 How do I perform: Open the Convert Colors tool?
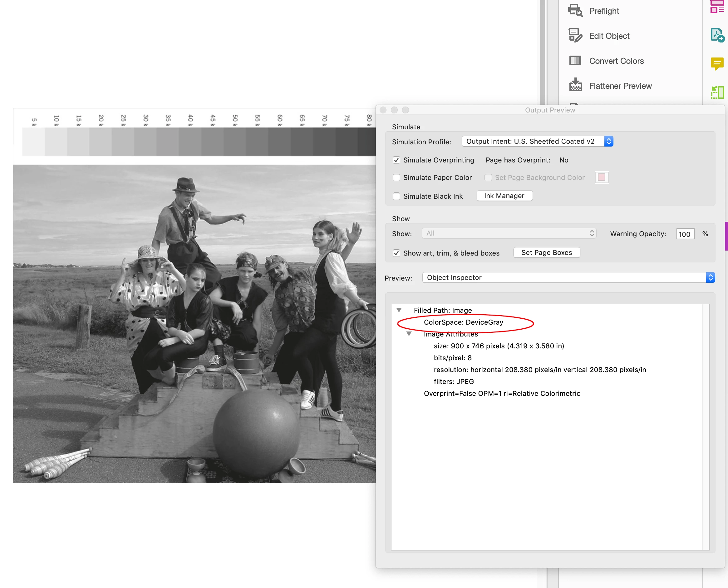[616, 61]
